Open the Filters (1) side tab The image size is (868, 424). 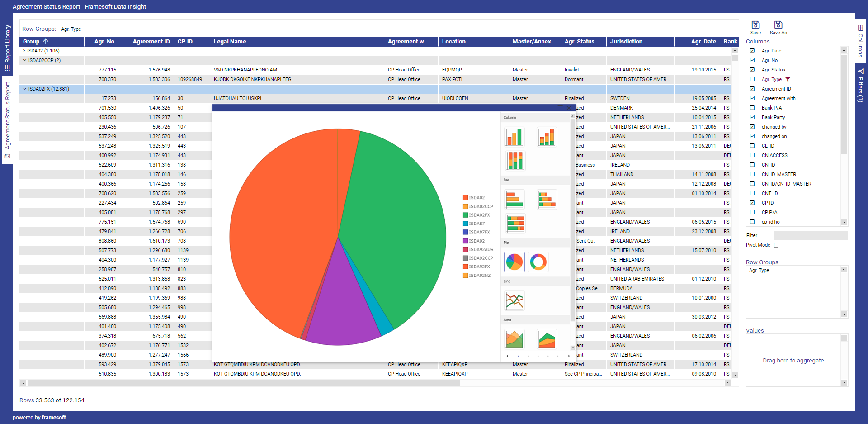(x=860, y=85)
